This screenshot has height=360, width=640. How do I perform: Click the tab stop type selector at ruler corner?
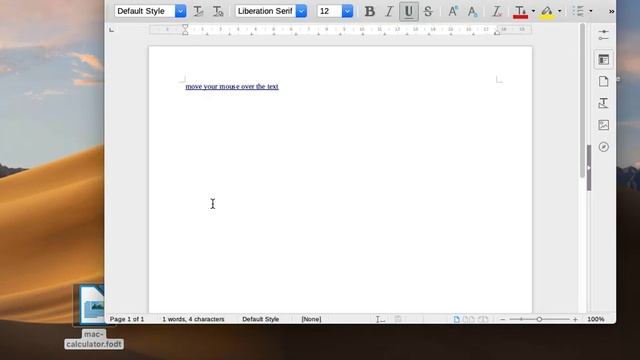pyautogui.click(x=111, y=30)
